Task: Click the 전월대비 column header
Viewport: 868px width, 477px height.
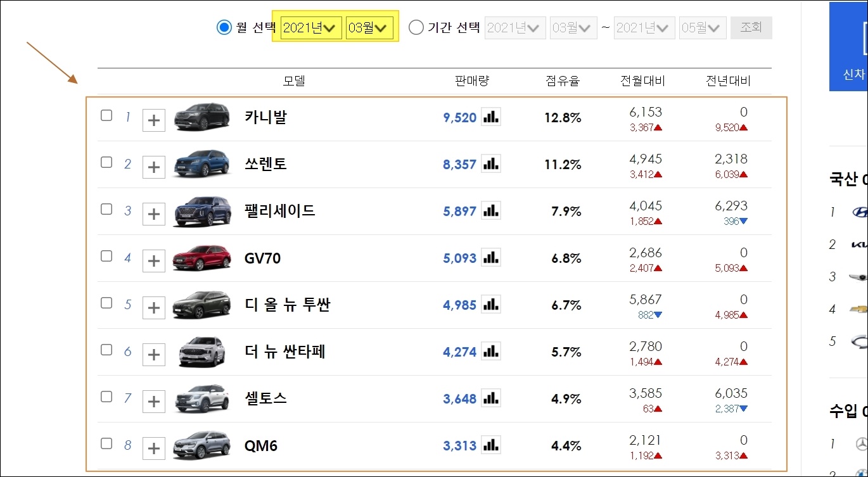Action: point(643,81)
